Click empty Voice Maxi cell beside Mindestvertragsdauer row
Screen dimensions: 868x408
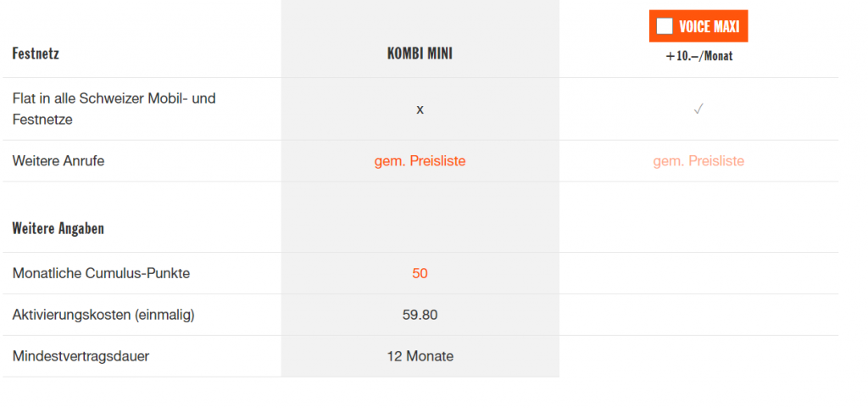(698, 356)
